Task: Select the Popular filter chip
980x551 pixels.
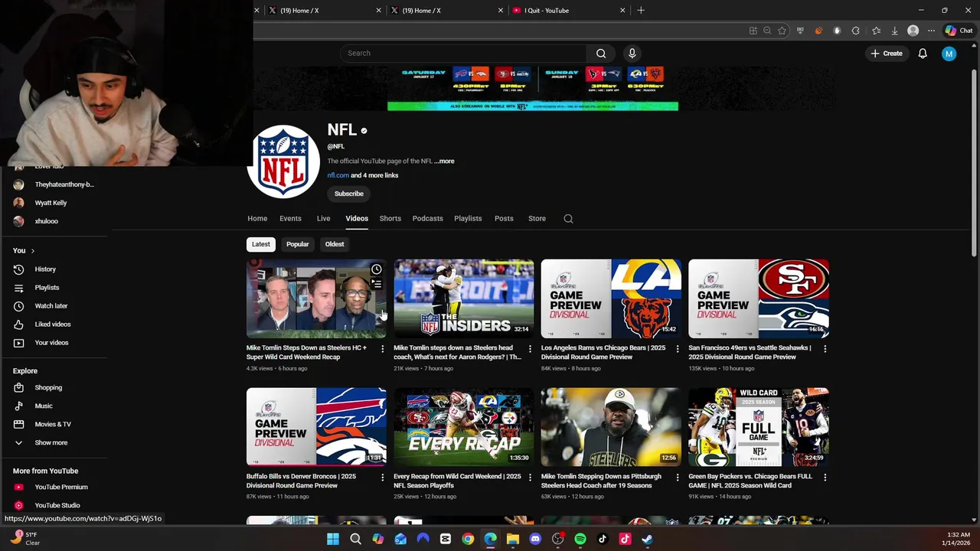Action: click(298, 244)
